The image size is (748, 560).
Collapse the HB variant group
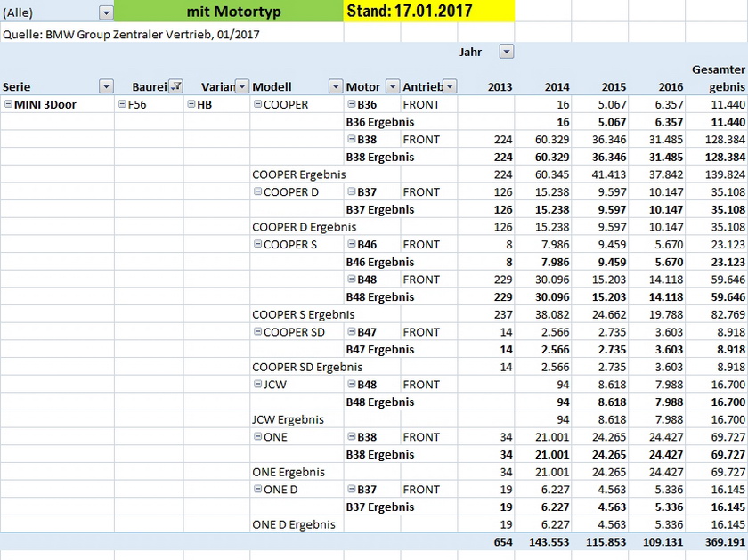click(191, 104)
